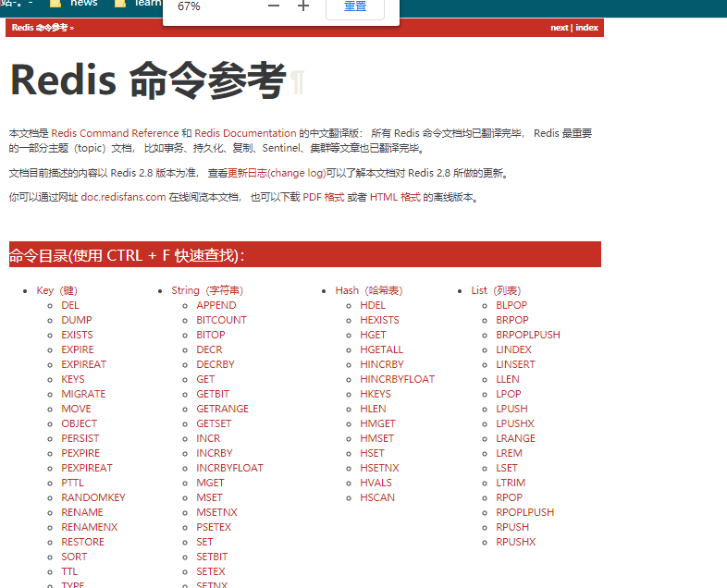This screenshot has width=727, height=588.
Task: Open the Hash (哈希表) category
Action: coord(369,290)
